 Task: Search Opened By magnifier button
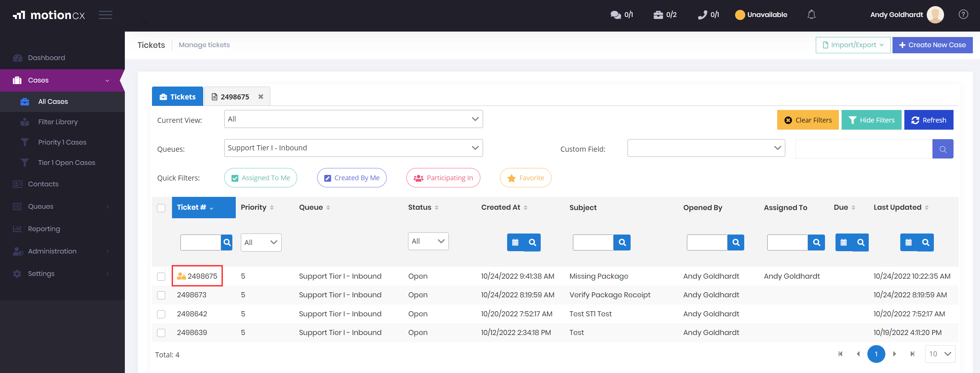(736, 242)
